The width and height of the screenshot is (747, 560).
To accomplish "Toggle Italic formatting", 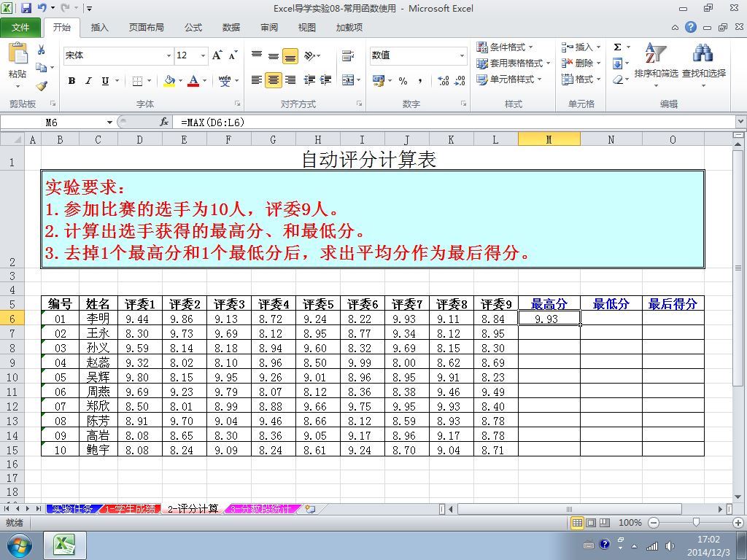I will click(88, 80).
